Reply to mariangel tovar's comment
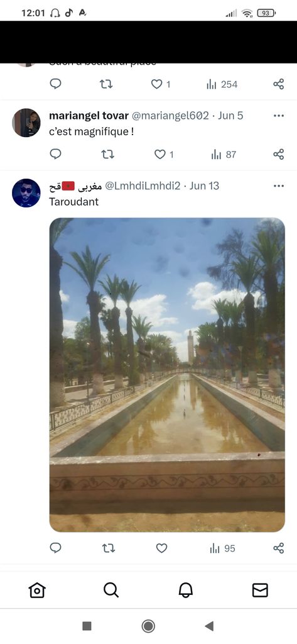This screenshot has height=644, width=297. tap(55, 154)
